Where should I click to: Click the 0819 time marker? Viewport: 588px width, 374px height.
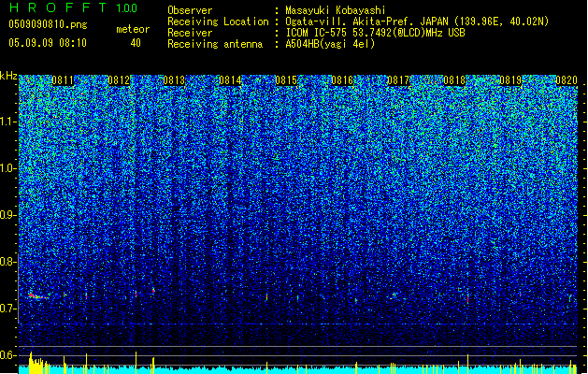(x=510, y=80)
